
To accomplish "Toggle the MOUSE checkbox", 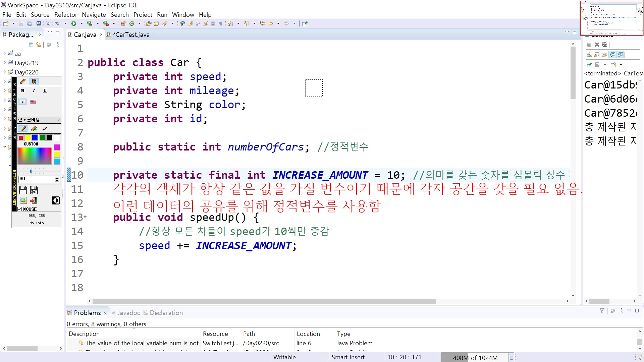I will [x=20, y=209].
